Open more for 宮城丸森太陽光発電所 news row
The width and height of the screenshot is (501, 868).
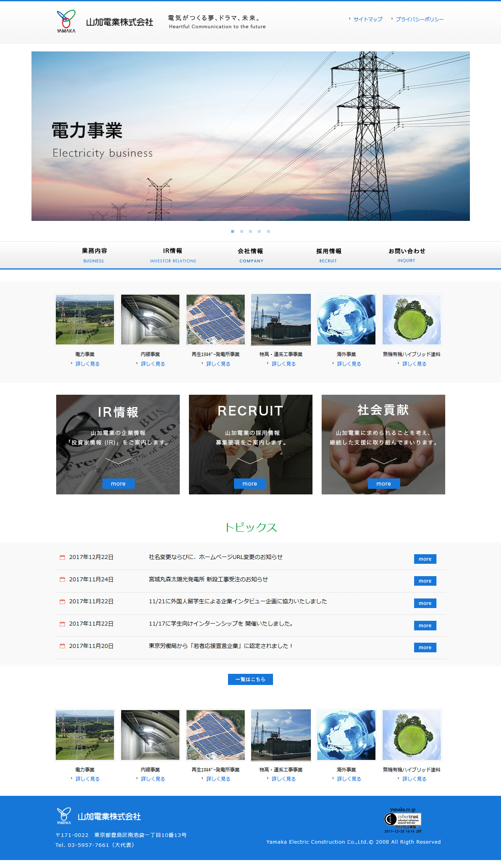(425, 581)
